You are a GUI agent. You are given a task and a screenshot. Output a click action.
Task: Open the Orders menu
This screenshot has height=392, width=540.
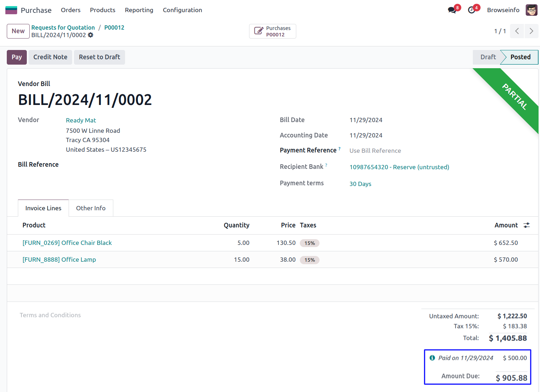(x=70, y=10)
